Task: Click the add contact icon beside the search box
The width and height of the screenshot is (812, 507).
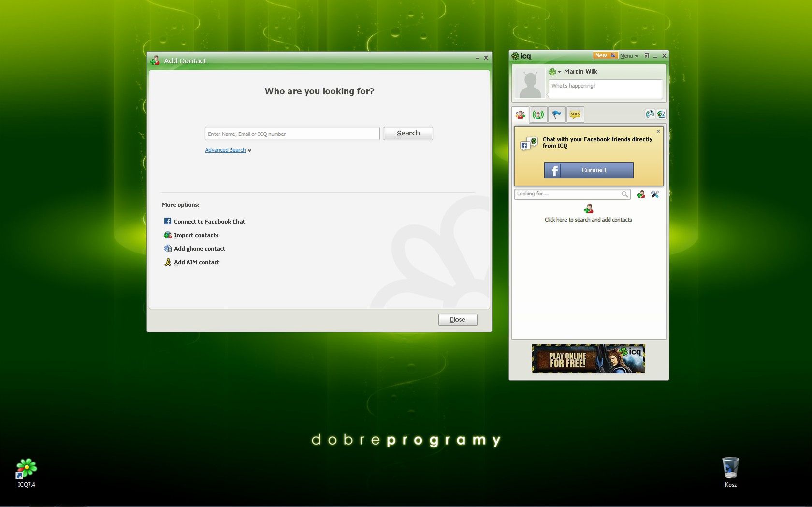Action: coord(641,194)
